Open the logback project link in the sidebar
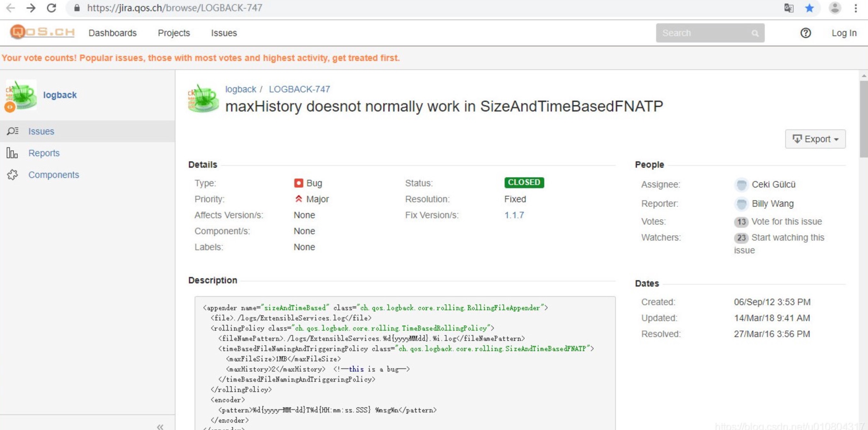 point(60,95)
